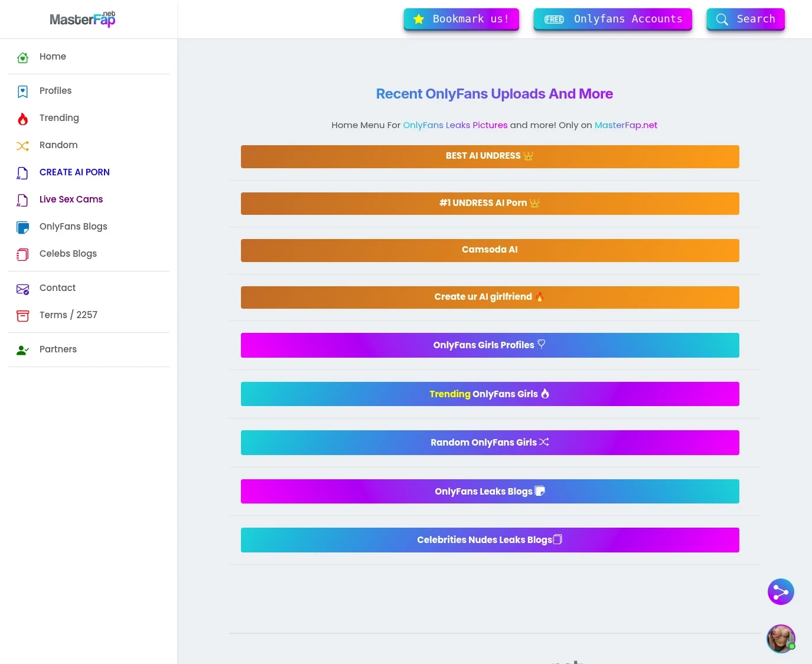Open the chat avatar bubble

coord(781,639)
